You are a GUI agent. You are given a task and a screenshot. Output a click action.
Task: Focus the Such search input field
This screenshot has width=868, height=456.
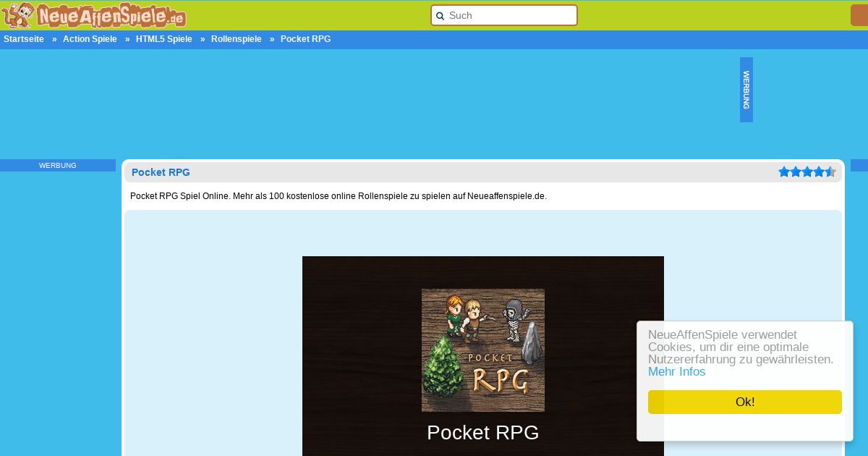point(504,15)
